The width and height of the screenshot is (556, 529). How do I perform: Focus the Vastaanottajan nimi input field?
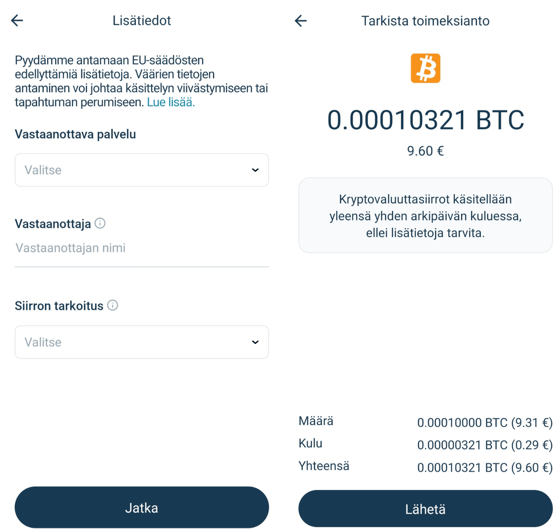click(x=142, y=248)
